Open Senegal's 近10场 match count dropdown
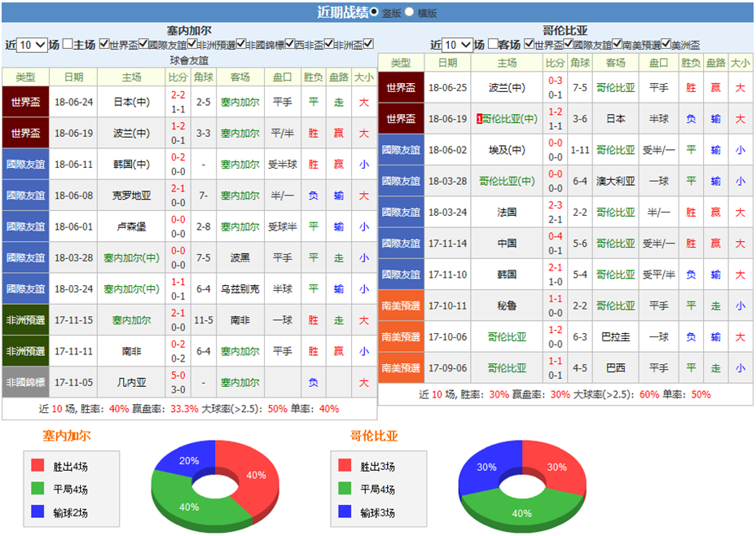This screenshot has width=756, height=536. [32, 45]
